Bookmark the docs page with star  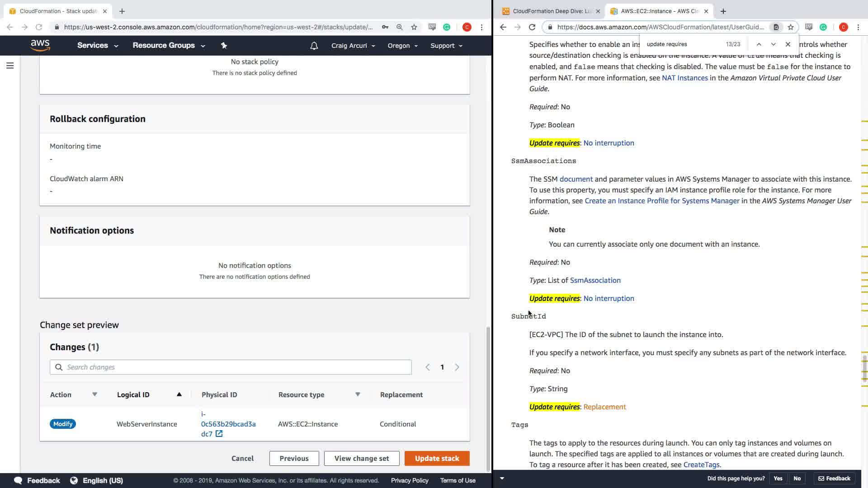791,27
